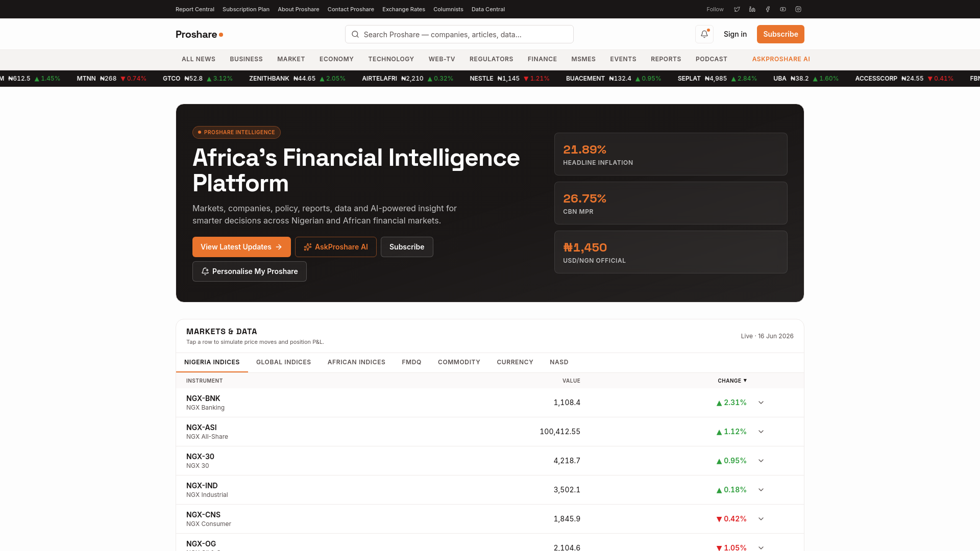Viewport: 980px width, 551px height.
Task: Open the YouTube follow icon
Action: pyautogui.click(x=783, y=9)
